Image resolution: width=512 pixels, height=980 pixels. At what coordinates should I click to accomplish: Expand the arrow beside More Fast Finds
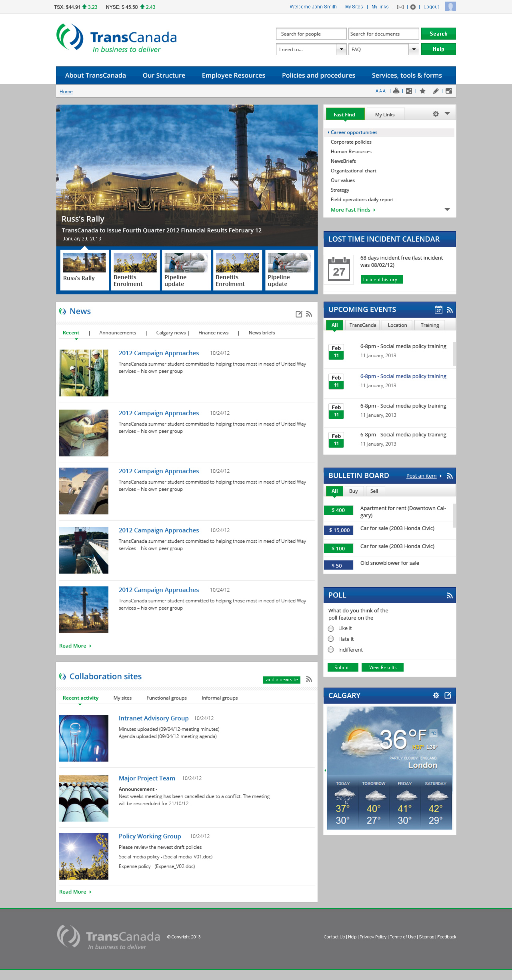click(x=447, y=210)
